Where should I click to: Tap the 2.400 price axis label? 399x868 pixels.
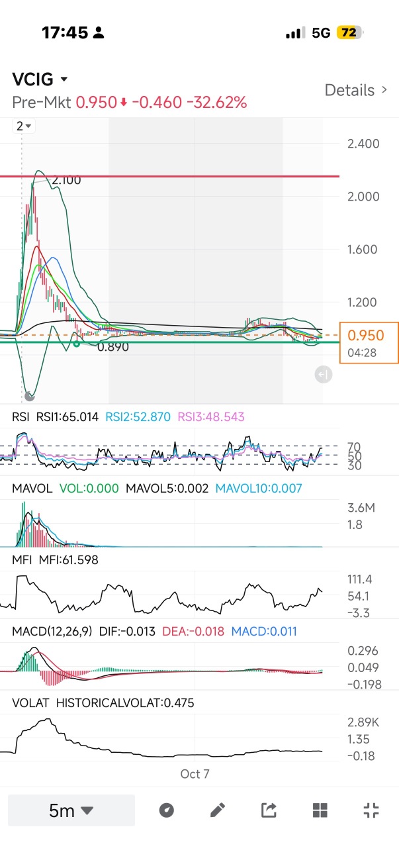click(x=363, y=144)
